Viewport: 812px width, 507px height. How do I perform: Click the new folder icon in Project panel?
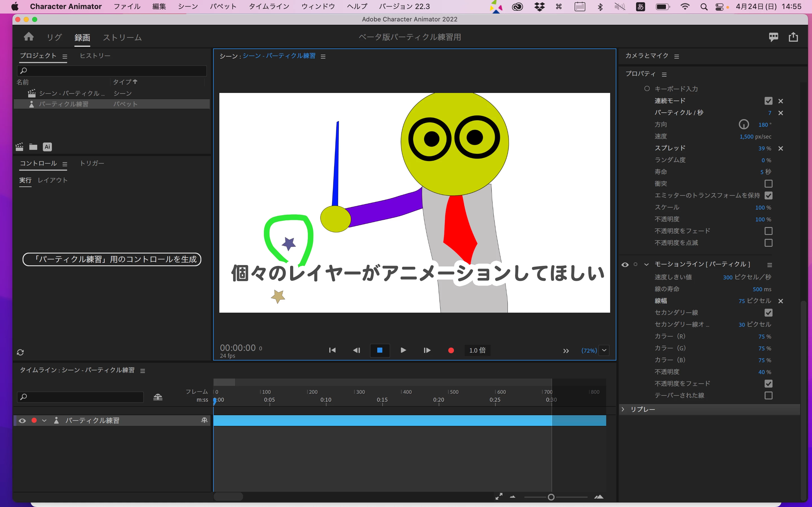point(33,146)
